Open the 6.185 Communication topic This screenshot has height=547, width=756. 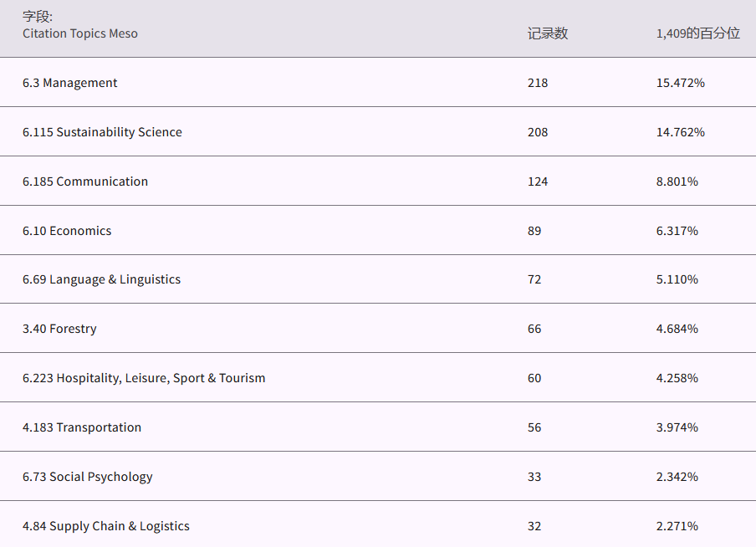coord(85,181)
